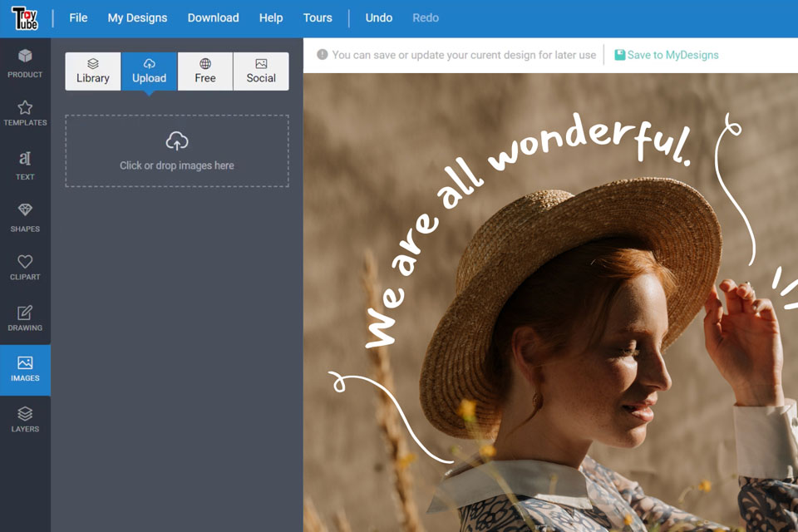Open the My Designs menu
Viewport: 798px width, 532px height.
point(137,17)
